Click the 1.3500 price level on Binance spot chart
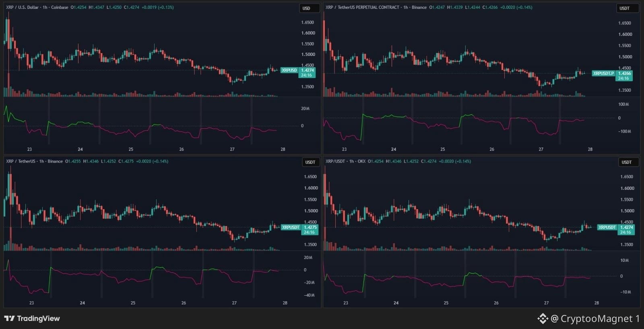This screenshot has width=644, height=329. (x=311, y=245)
